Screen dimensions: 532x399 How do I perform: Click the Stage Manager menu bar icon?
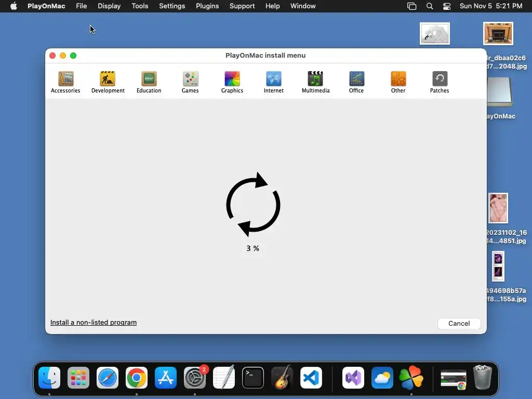pos(411,6)
